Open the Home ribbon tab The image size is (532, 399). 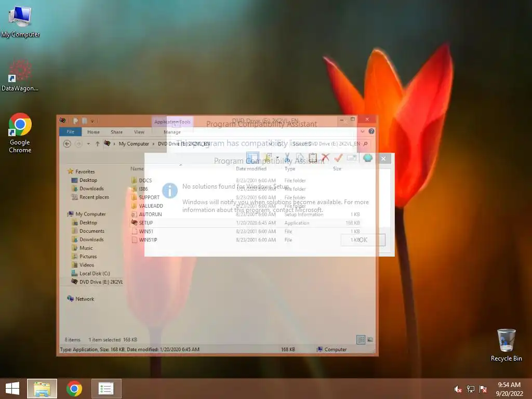click(94, 132)
